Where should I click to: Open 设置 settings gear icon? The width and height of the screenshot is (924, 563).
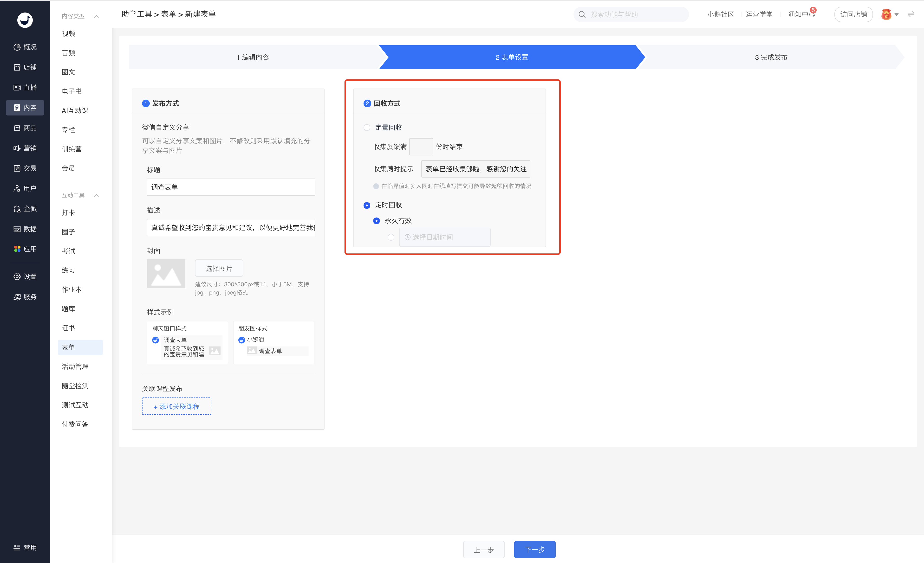(x=17, y=277)
